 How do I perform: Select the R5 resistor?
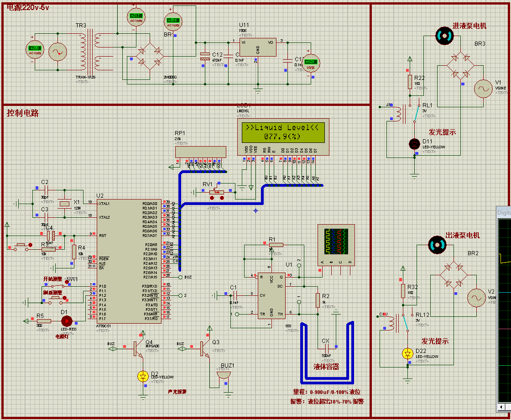tap(43, 321)
